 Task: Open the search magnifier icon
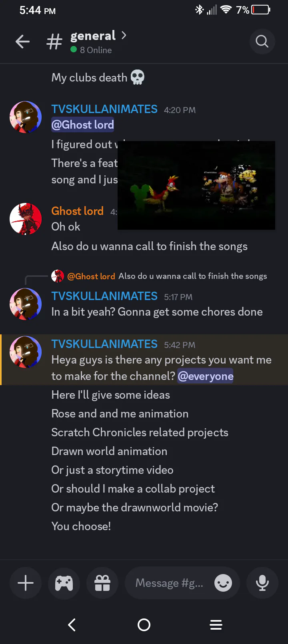pos(262,41)
